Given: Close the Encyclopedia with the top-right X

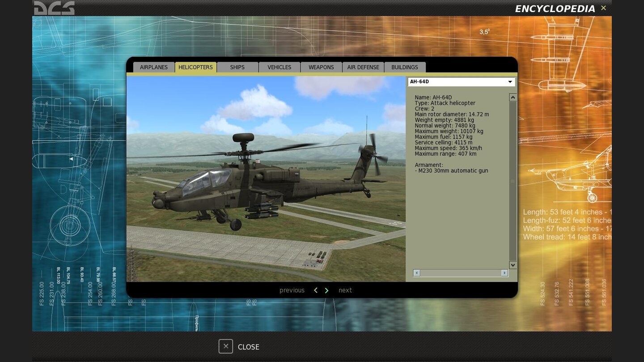Looking at the screenshot, I should (603, 8).
